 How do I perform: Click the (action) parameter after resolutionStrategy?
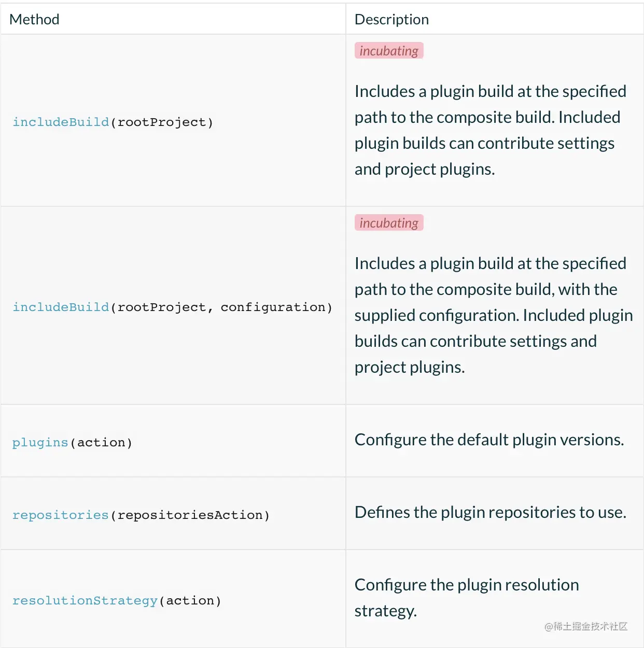click(190, 600)
